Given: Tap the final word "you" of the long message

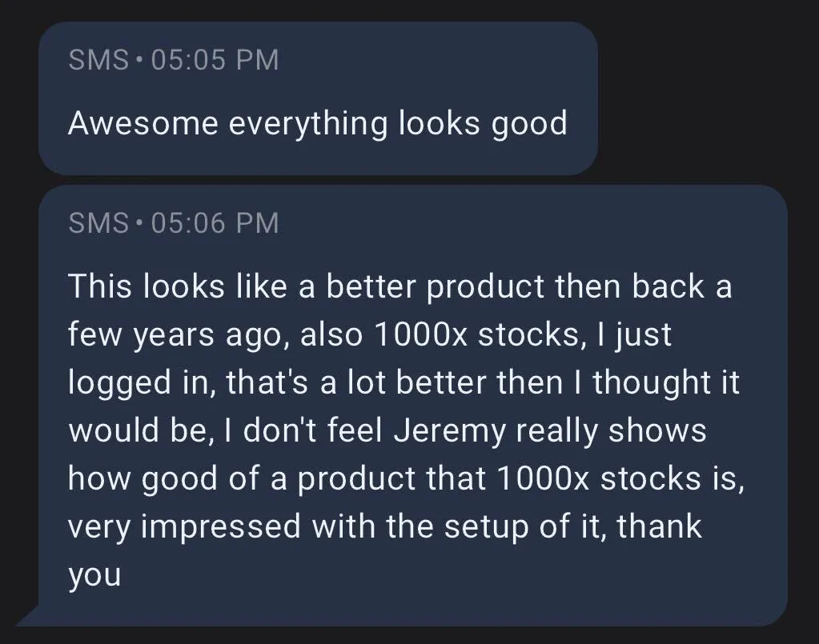Looking at the screenshot, I should click(x=94, y=576).
